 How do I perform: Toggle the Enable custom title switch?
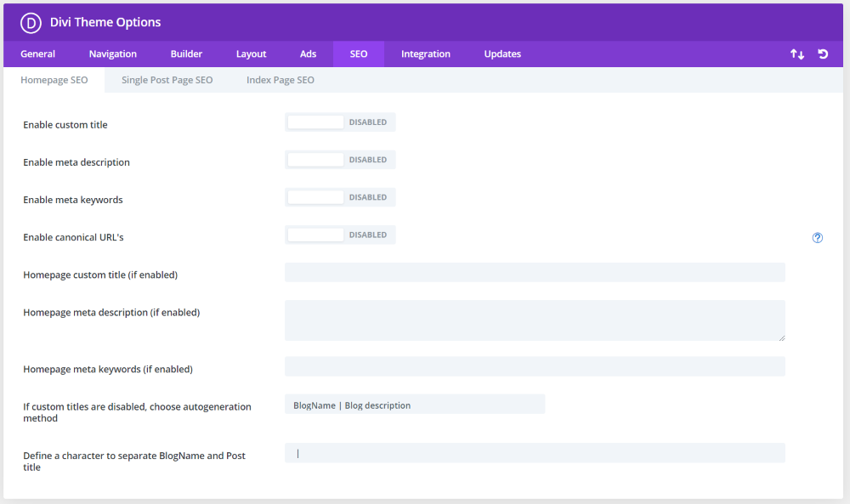tap(340, 122)
